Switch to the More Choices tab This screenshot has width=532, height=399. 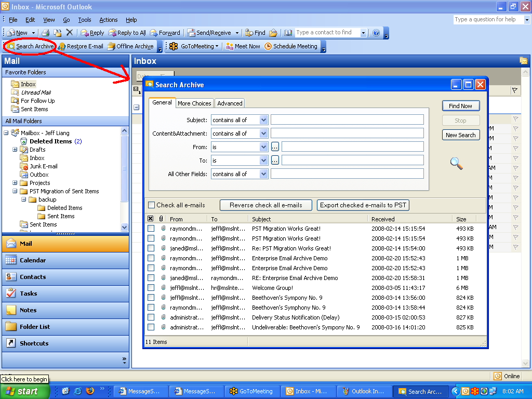pos(194,103)
